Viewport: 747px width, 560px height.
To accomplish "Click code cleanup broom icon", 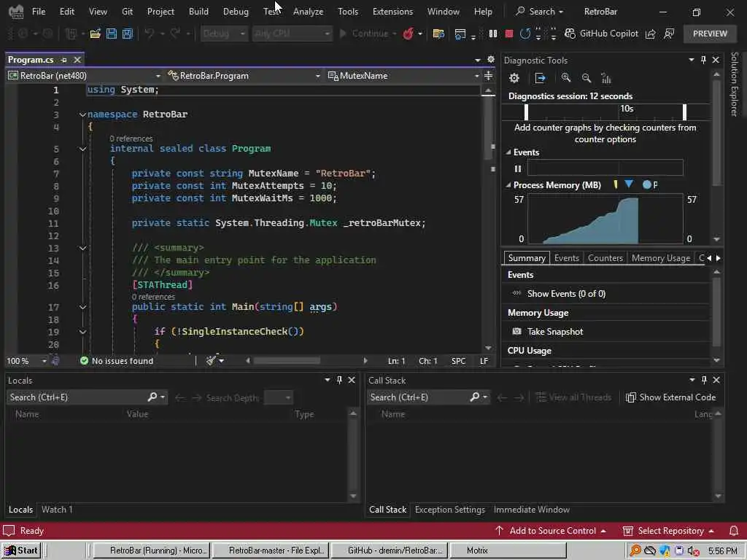I will coord(211,361).
